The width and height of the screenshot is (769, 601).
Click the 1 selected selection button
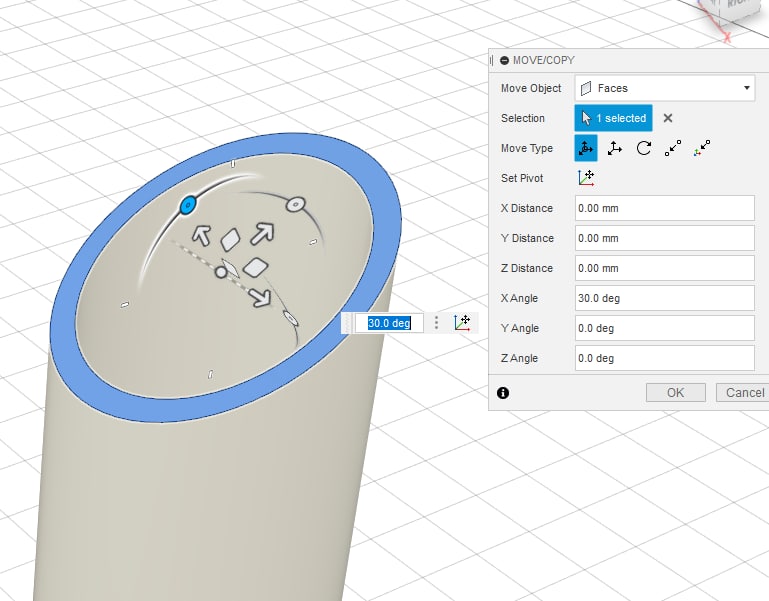click(614, 118)
